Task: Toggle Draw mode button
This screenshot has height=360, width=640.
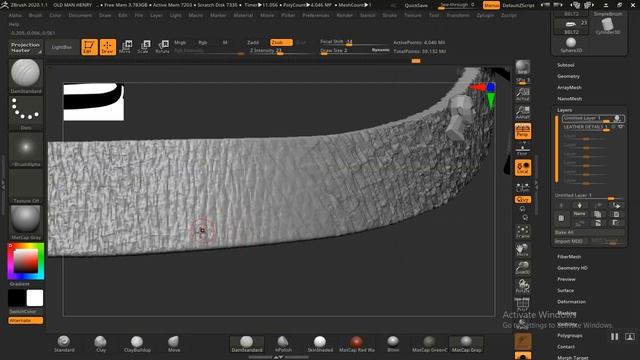Action: [x=107, y=47]
